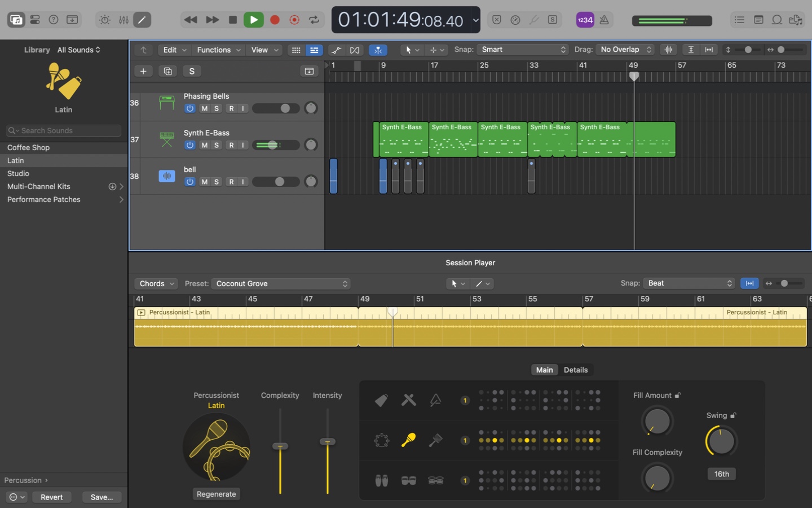Open the Session Player Snap Beat dropdown
Screen dimensions: 812x508
coord(689,283)
